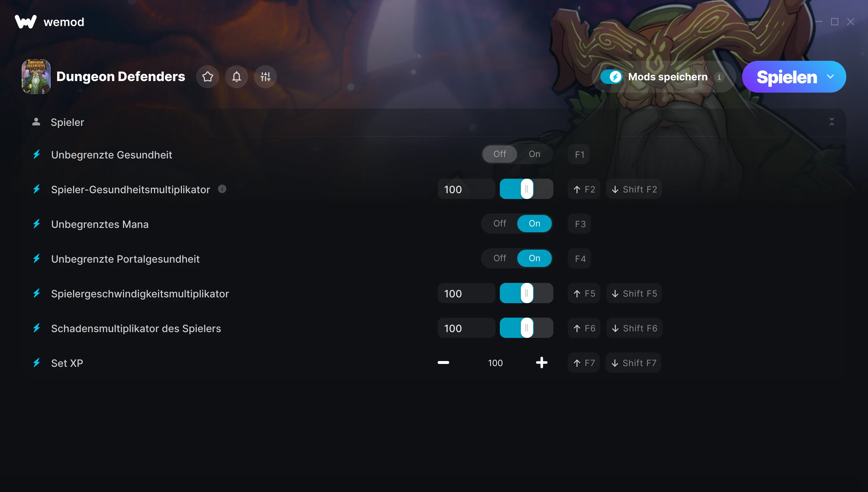This screenshot has height=492, width=868.
Task: Toggle the Mods speichern switch
Action: 611,77
